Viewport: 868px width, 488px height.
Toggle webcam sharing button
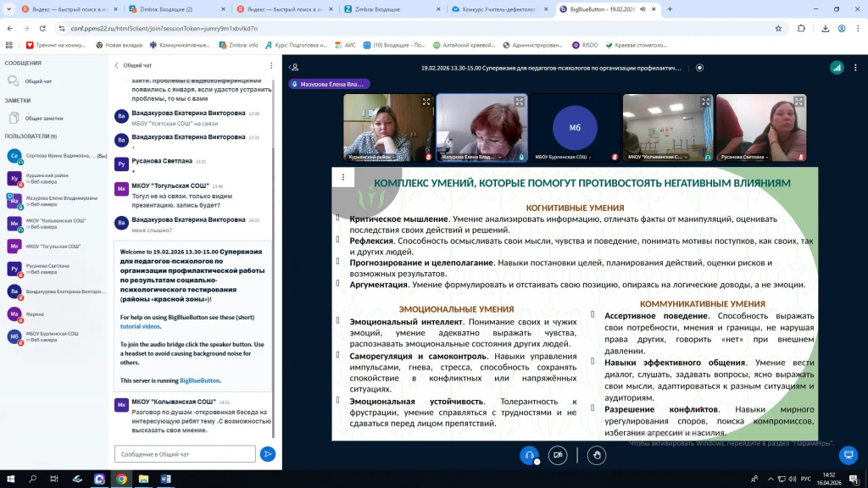point(557,455)
